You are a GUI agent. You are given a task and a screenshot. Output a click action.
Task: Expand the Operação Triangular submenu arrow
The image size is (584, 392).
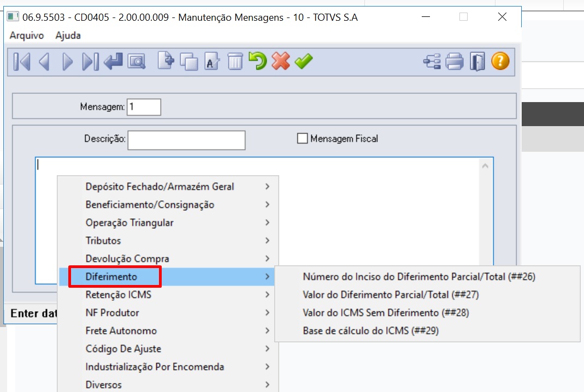[268, 223]
